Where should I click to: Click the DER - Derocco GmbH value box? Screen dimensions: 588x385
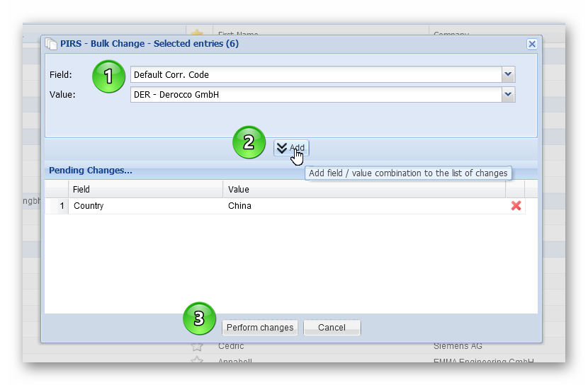(315, 94)
